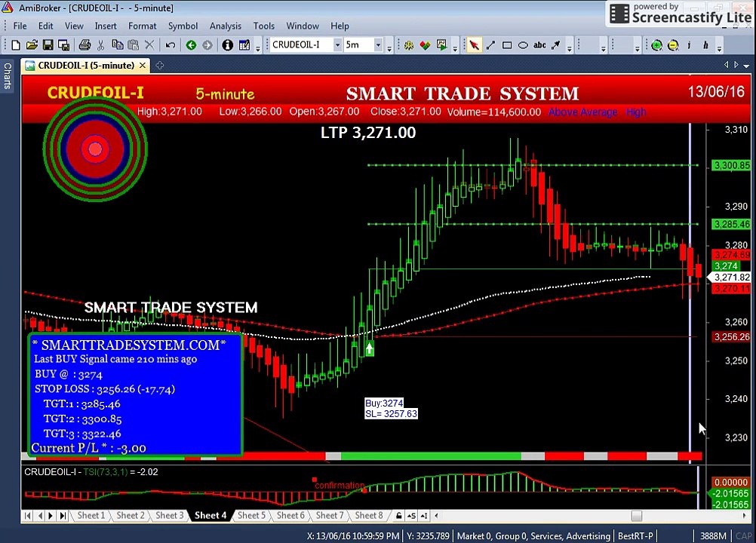
Task: Select the CRUDEOIL-I (5-minute) chart tab
Action: pos(86,66)
